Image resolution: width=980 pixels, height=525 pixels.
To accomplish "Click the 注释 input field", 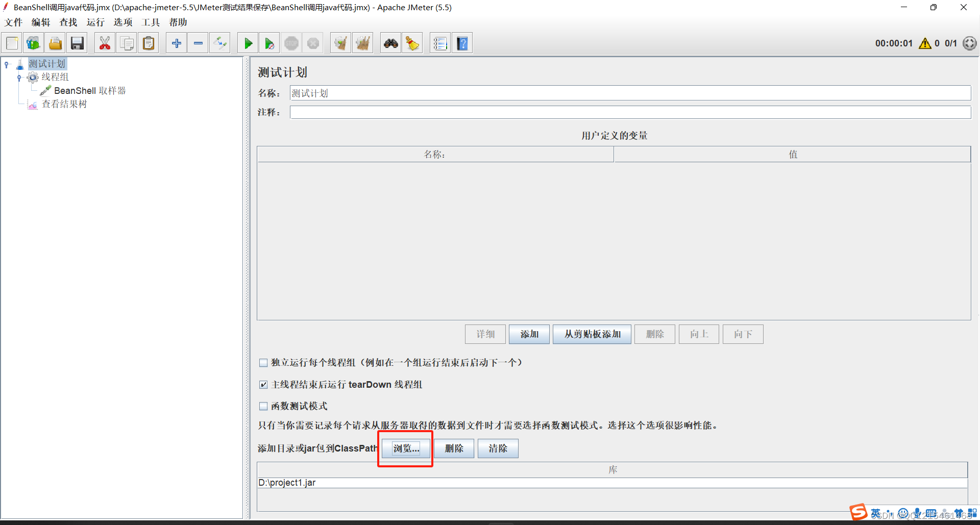I will (x=630, y=112).
